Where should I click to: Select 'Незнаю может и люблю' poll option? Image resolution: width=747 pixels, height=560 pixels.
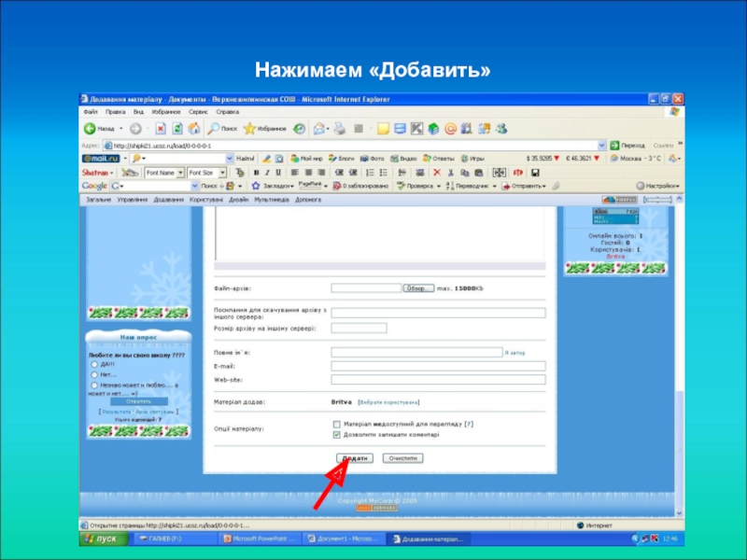tap(94, 385)
